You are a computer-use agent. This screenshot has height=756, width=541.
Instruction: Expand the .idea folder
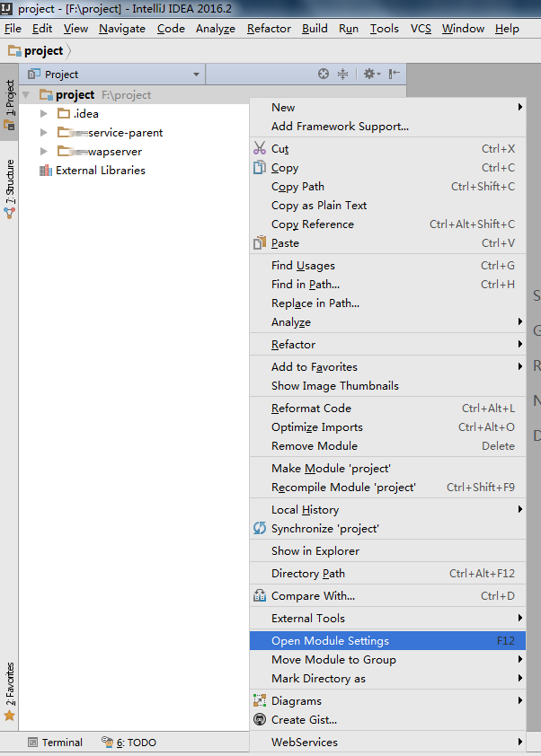tap(43, 114)
